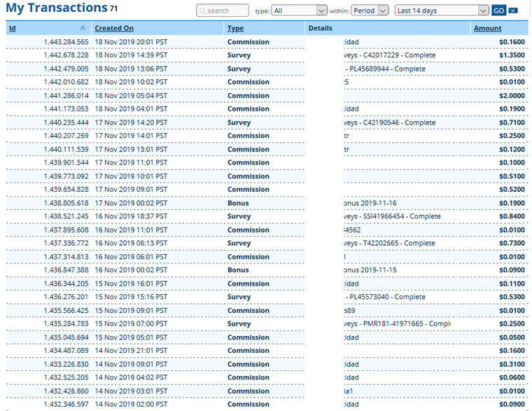
Task: Expand the Last 14 days dropdown
Action: click(x=441, y=11)
